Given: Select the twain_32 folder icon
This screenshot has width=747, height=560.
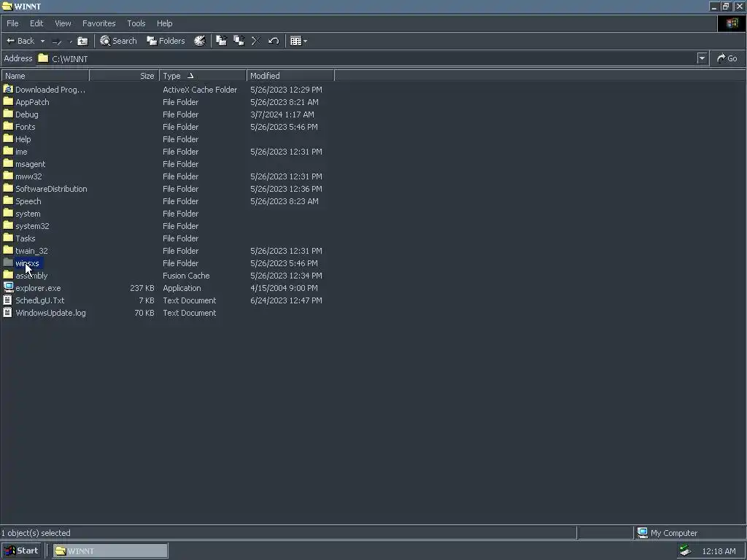Looking at the screenshot, I should pyautogui.click(x=8, y=250).
